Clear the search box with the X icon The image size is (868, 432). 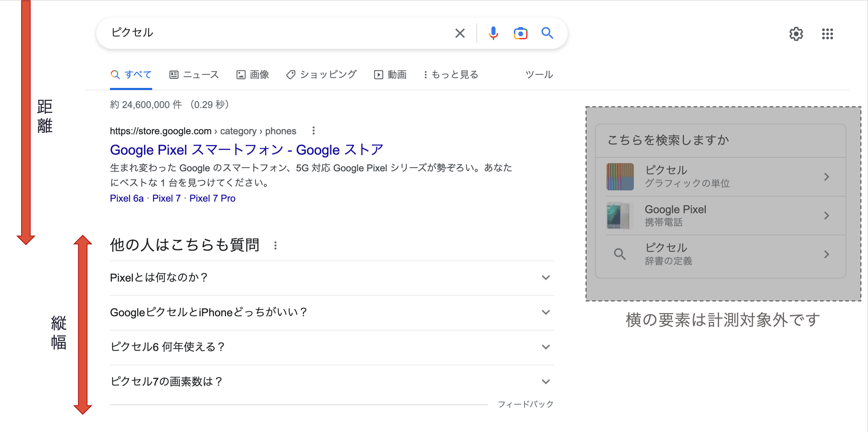pos(460,33)
